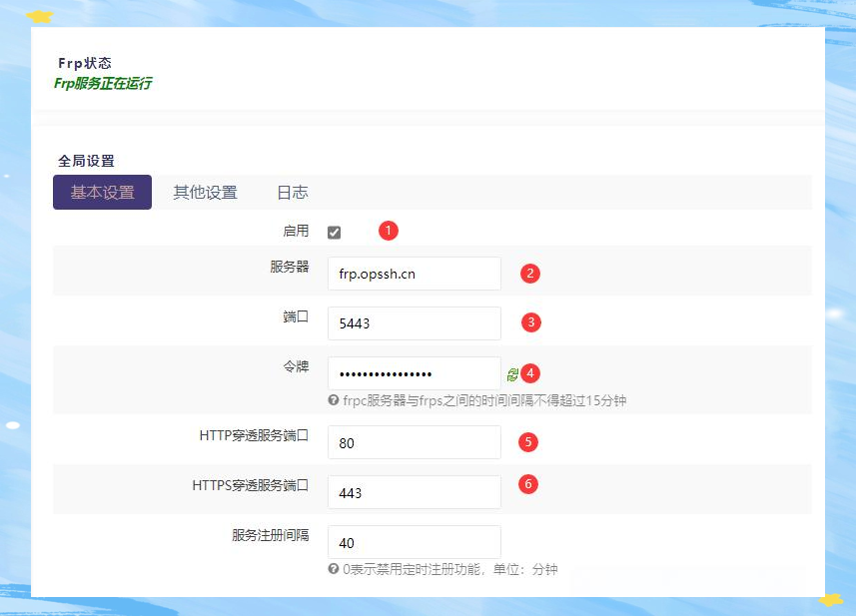
Task: Open the 日志 log tab
Action: [x=291, y=192]
